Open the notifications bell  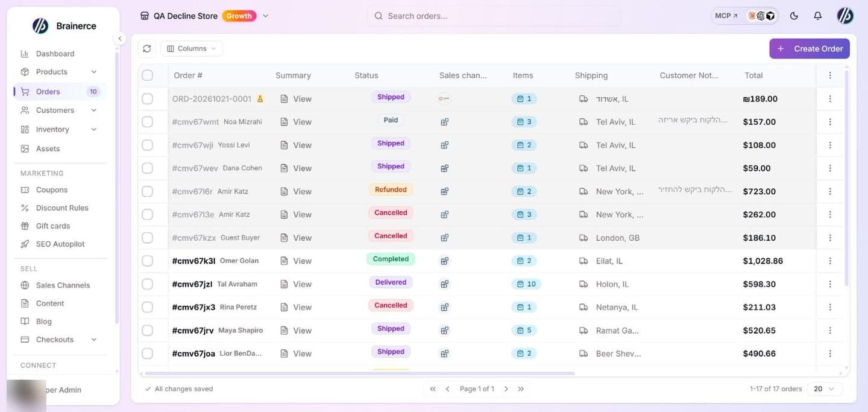pyautogui.click(x=817, y=16)
